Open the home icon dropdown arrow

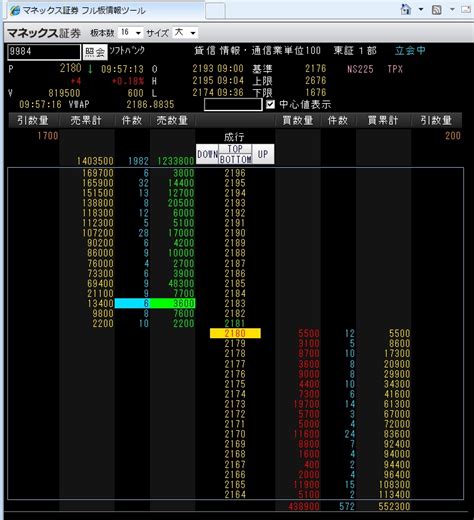[421, 9]
